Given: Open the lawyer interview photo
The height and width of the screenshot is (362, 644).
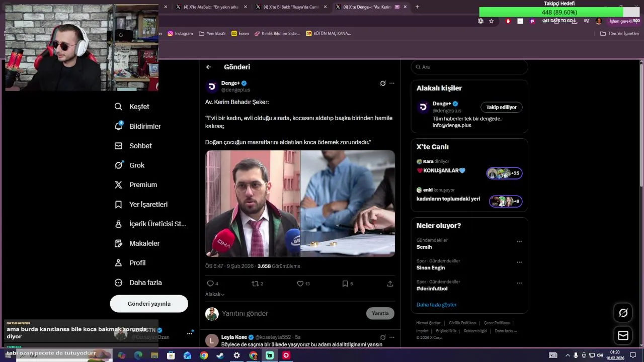Looking at the screenshot, I should (x=253, y=204).
